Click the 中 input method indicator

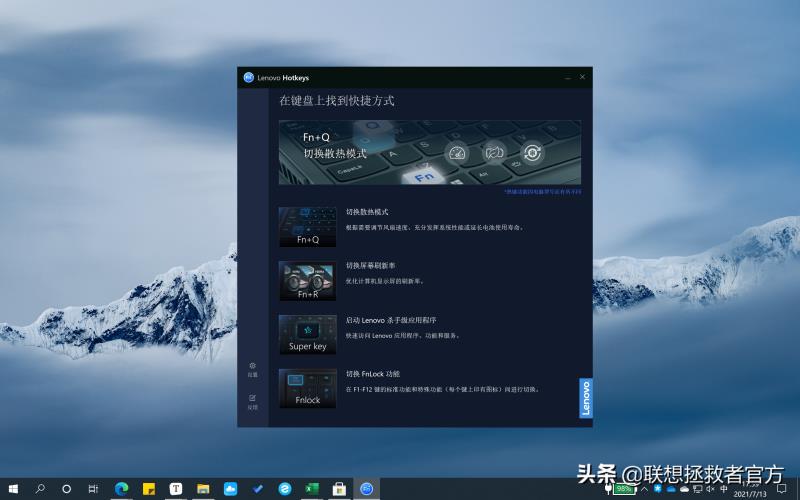pyautogui.click(x=723, y=489)
